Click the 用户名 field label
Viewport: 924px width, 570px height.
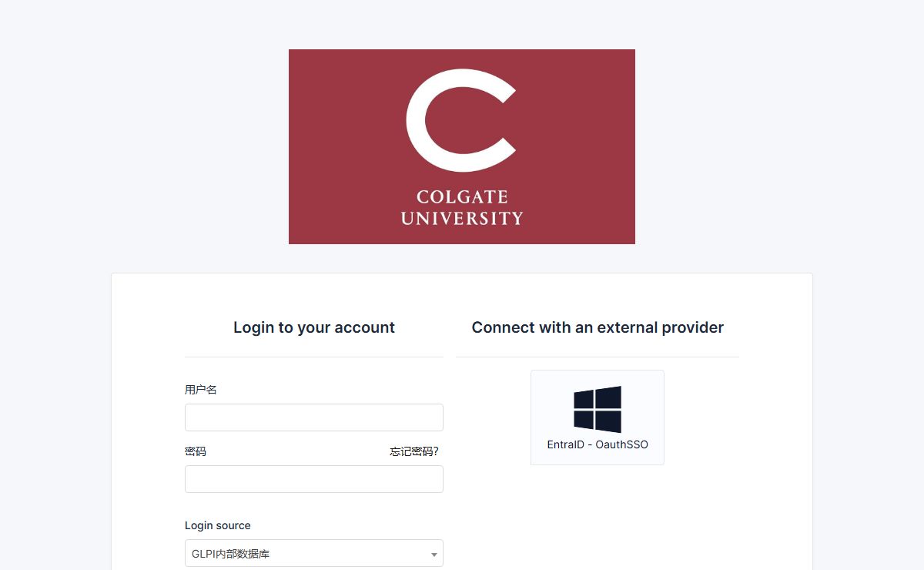click(201, 390)
